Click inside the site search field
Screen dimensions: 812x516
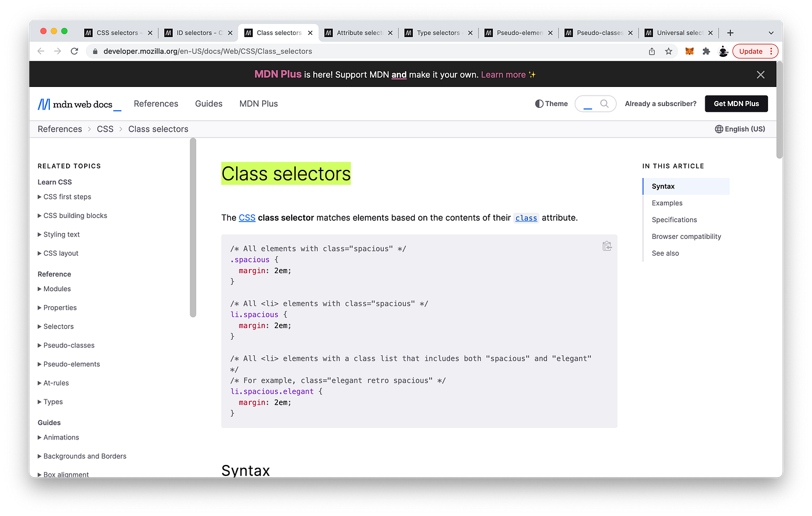click(589, 103)
